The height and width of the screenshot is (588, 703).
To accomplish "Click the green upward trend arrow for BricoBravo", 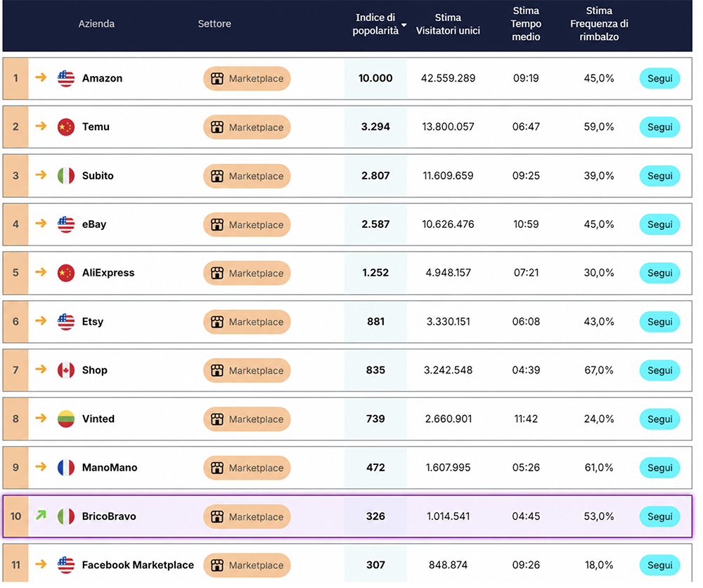I will (x=41, y=516).
